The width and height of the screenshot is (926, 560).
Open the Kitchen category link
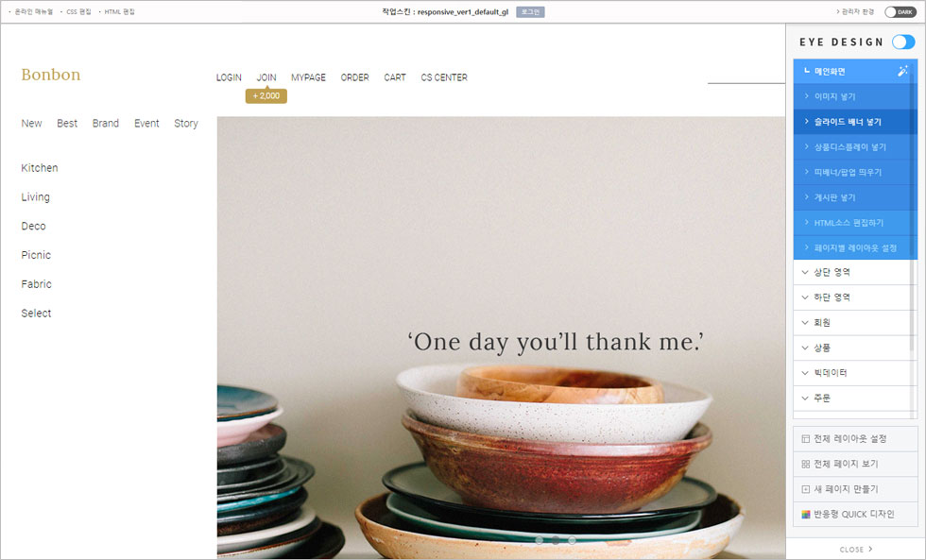click(x=40, y=167)
